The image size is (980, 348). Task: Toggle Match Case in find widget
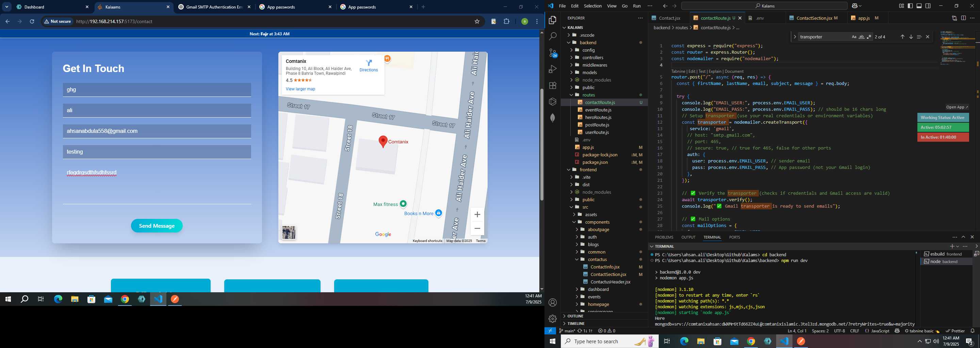pyautogui.click(x=854, y=37)
